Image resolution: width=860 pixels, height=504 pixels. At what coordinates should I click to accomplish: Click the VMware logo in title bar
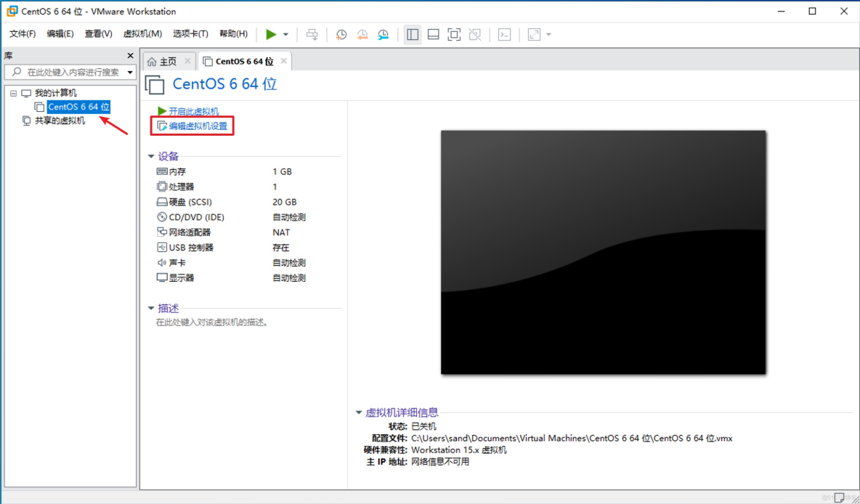coord(12,11)
